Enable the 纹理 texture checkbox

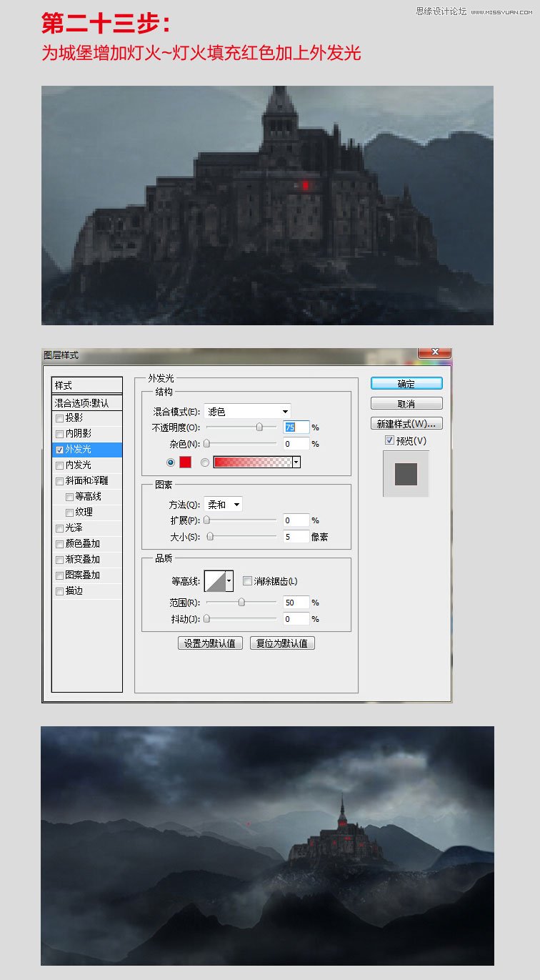click(x=69, y=513)
